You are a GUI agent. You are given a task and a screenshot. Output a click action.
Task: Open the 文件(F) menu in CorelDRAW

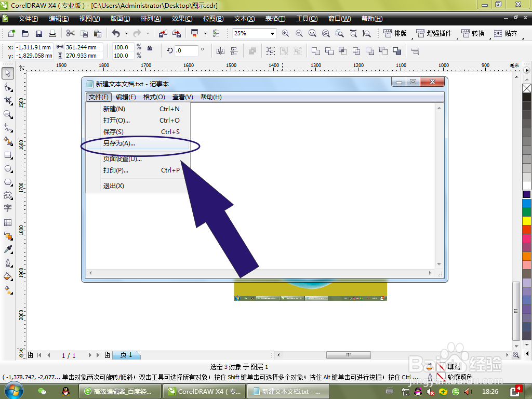[28, 19]
